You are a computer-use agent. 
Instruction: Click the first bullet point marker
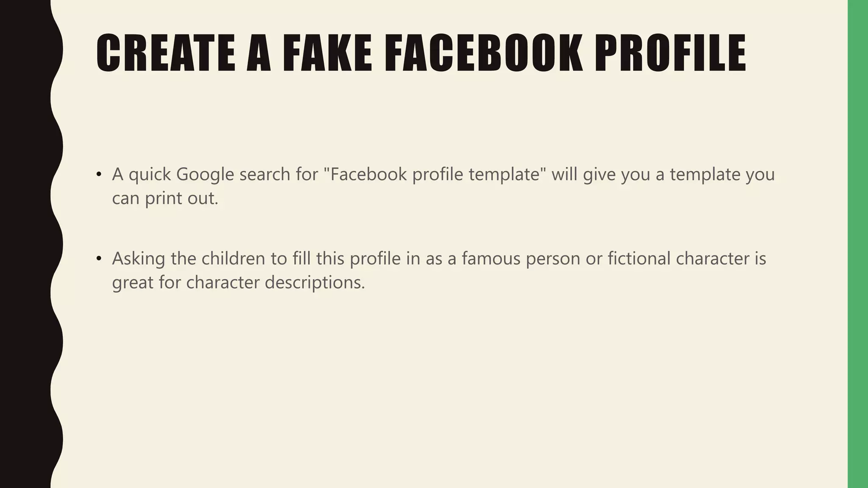(x=99, y=174)
